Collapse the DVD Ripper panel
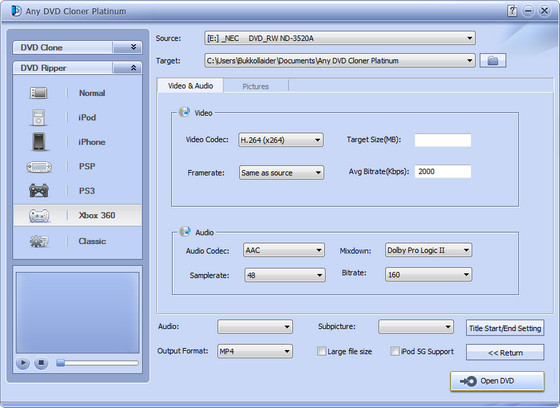The height and width of the screenshot is (408, 560). (133, 68)
